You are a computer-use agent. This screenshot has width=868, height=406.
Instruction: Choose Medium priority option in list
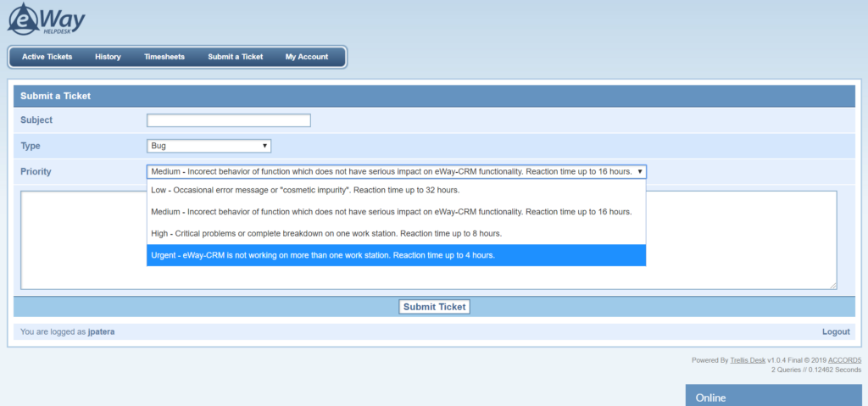397,212
